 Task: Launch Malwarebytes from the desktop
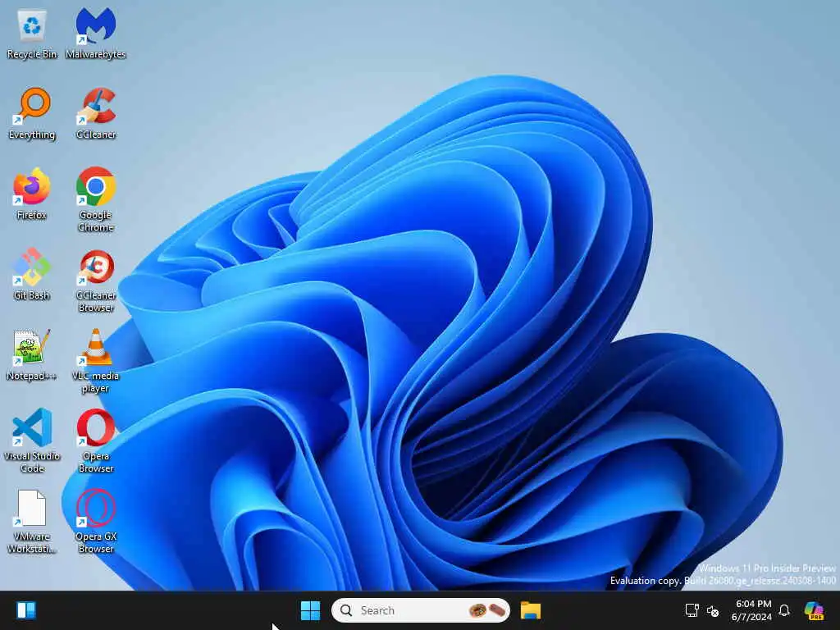tap(95, 33)
